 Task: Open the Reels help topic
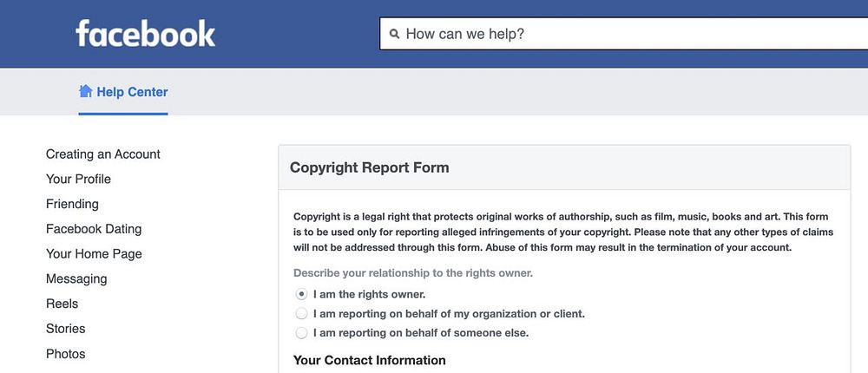pyautogui.click(x=62, y=304)
